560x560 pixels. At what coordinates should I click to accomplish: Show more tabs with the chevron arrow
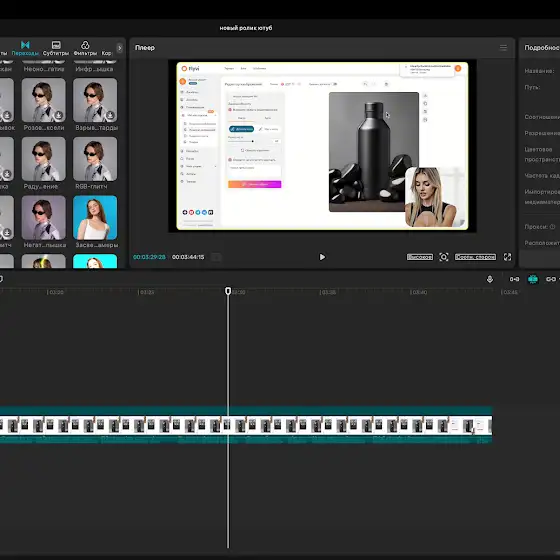click(x=120, y=48)
